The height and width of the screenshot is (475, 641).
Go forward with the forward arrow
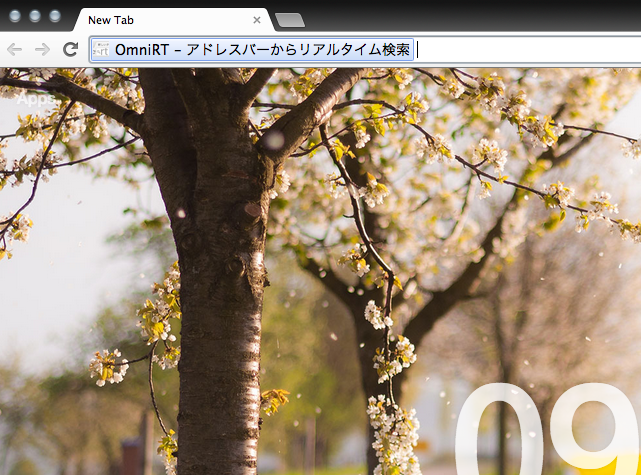click(42, 49)
